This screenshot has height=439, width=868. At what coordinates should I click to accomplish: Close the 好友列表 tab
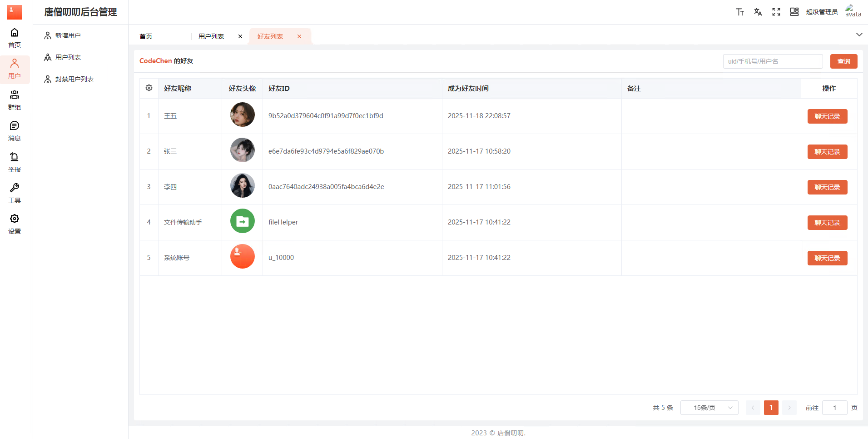pos(299,36)
